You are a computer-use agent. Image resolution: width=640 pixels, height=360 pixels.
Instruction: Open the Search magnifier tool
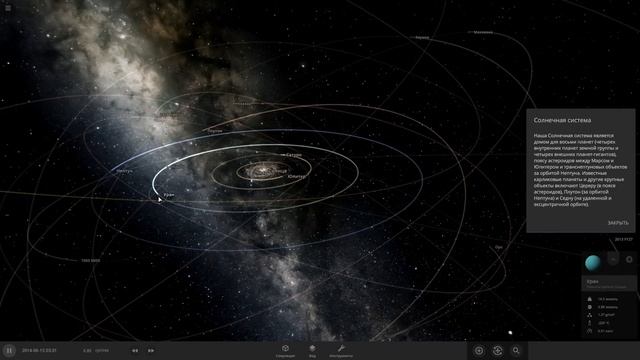point(516,351)
